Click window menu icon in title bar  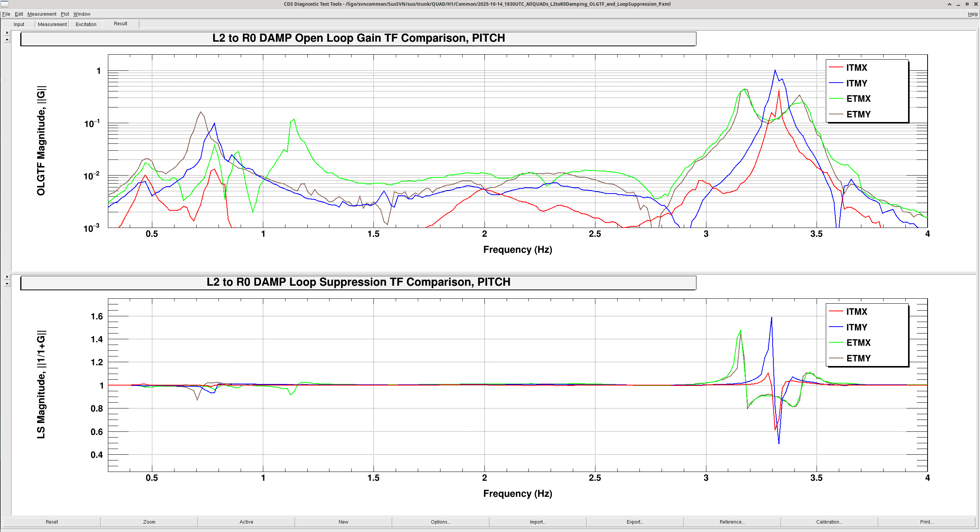4,4
